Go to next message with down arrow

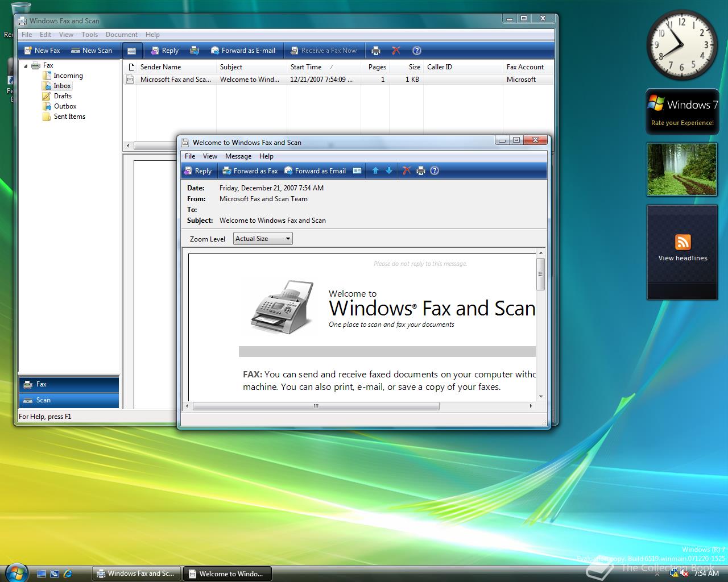click(x=389, y=171)
